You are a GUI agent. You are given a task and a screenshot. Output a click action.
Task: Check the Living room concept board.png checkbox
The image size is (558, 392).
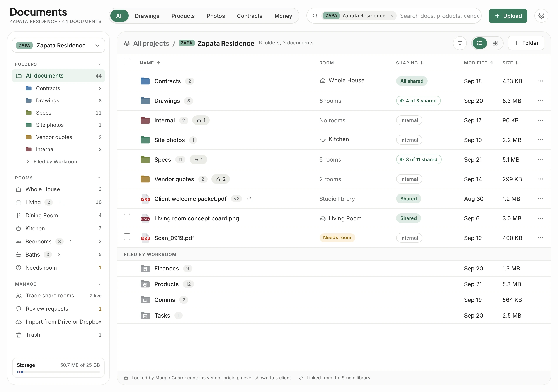coord(127,217)
